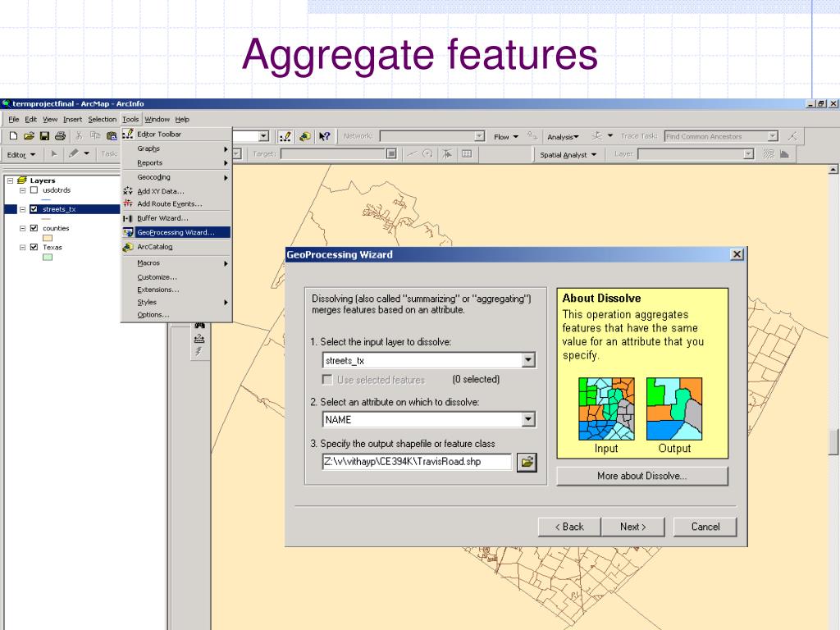The width and height of the screenshot is (840, 630).
Task: Click the output shapefile path field
Action: pos(418,462)
